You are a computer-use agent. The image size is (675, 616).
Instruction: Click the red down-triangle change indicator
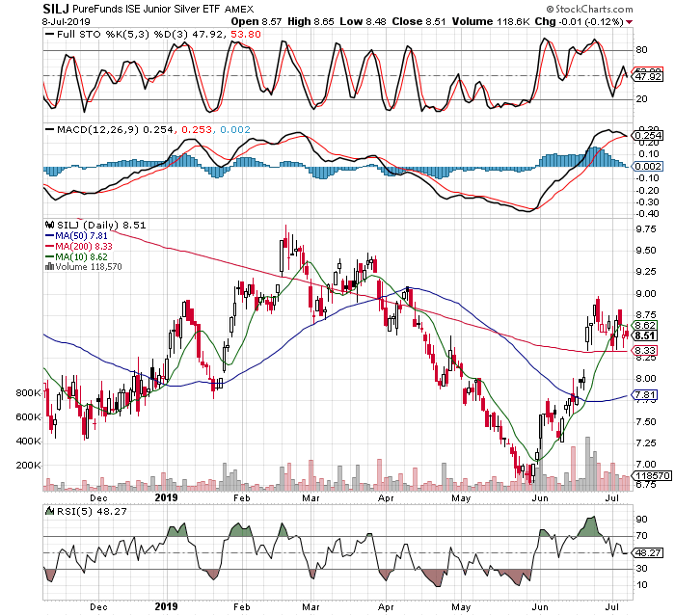[x=629, y=22]
